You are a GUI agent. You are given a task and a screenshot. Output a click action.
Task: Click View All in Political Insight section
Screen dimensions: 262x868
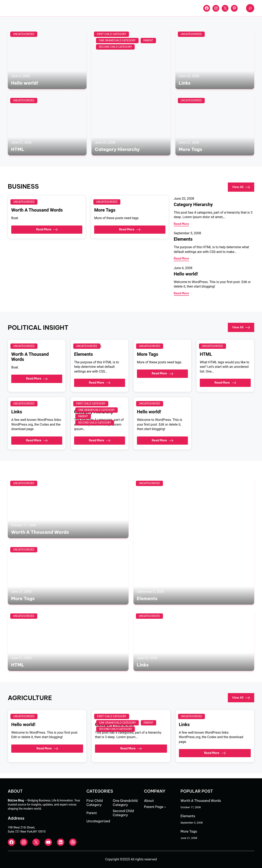[x=241, y=327]
